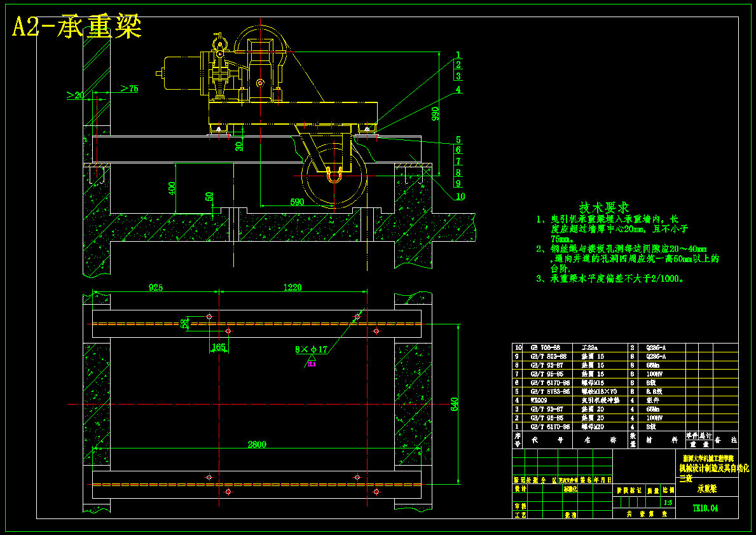The width and height of the screenshot is (756, 535).
Task: Select the "GB/T 5783-86" code cell
Action: (x=549, y=392)
